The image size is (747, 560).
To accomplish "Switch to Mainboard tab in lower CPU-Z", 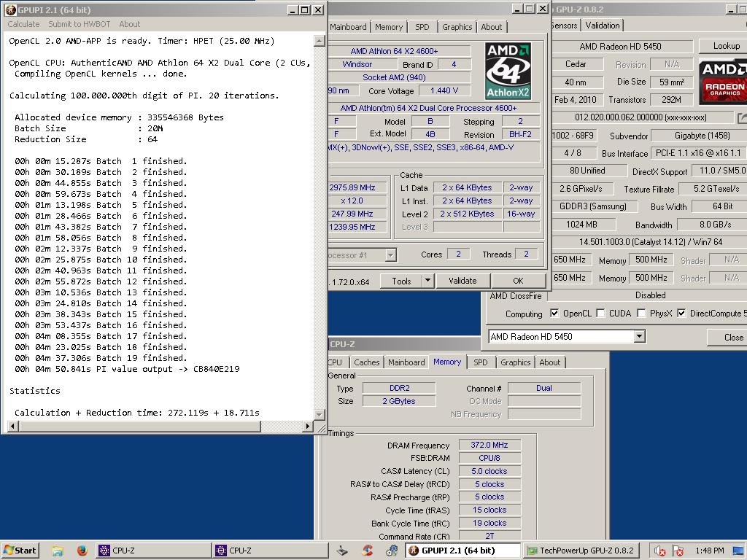I will [x=406, y=362].
